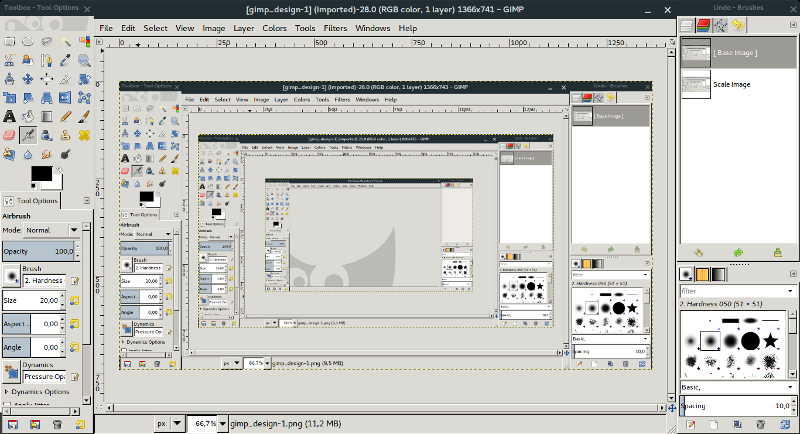Select the Paintbrush tool
The image size is (800, 434).
pos(84,116)
